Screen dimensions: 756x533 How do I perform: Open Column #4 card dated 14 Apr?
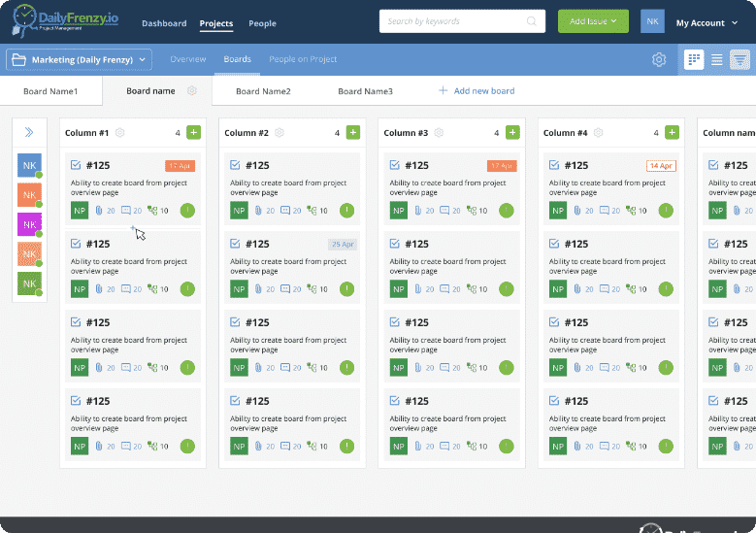[610, 188]
